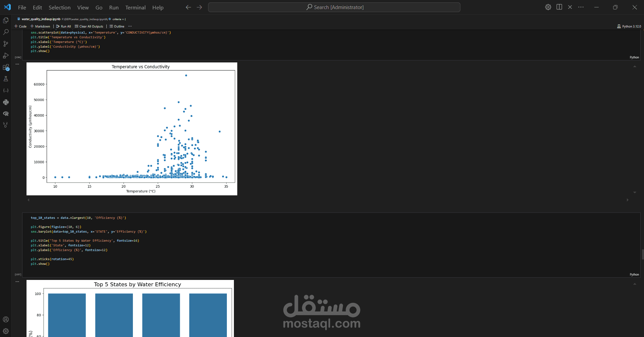Screen dimensions: 644x337
Task: Open the Testing flask view
Action: pos(6,79)
